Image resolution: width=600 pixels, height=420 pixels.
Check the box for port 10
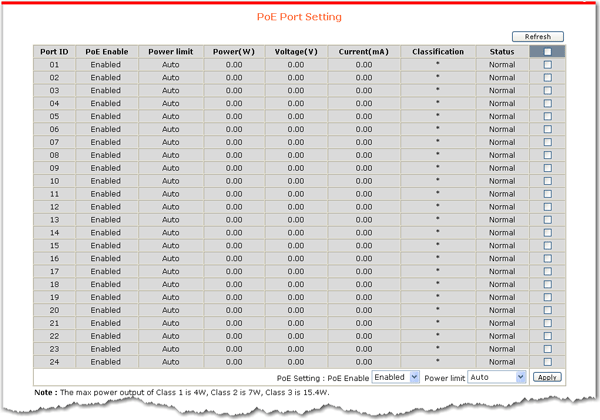point(548,181)
